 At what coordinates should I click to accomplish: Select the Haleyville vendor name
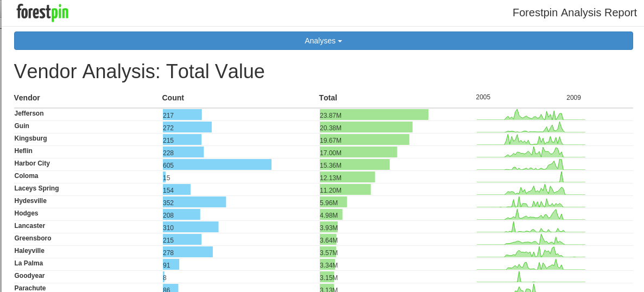tap(29, 251)
